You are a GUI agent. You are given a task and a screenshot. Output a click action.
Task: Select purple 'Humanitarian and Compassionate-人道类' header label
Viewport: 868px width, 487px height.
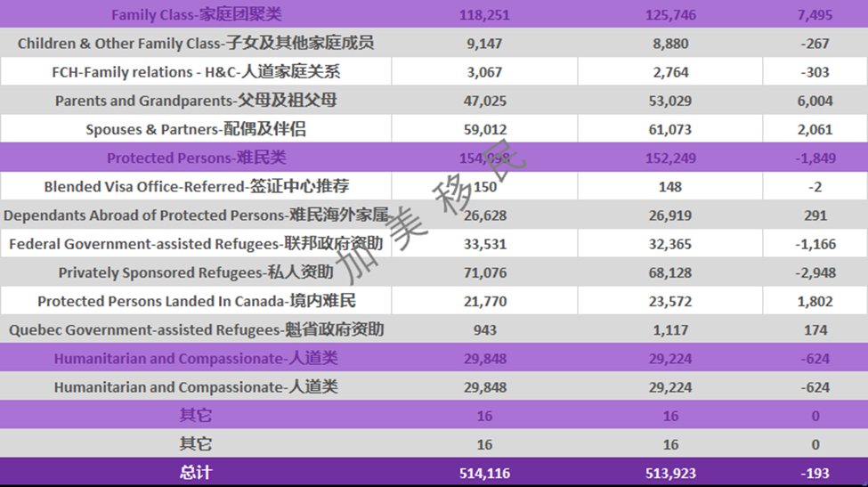(x=196, y=359)
